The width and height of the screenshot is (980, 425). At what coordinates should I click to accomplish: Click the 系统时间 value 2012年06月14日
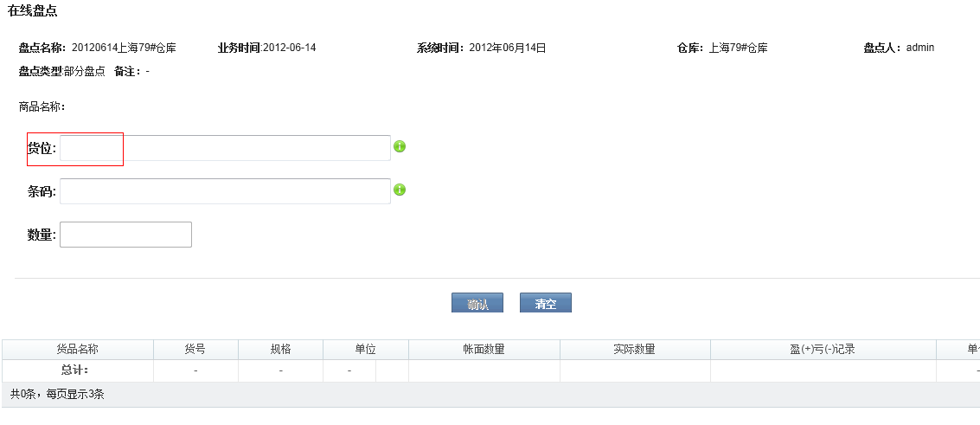point(508,48)
